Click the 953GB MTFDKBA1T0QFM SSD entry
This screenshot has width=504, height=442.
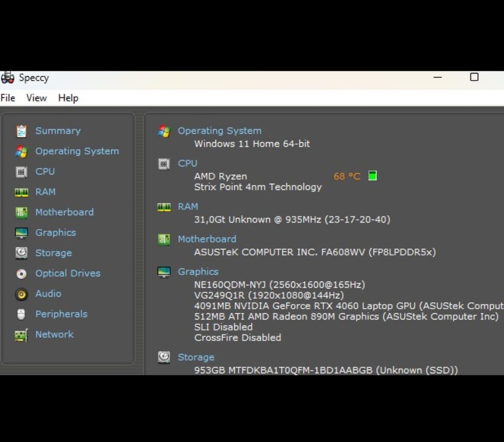pos(326,370)
